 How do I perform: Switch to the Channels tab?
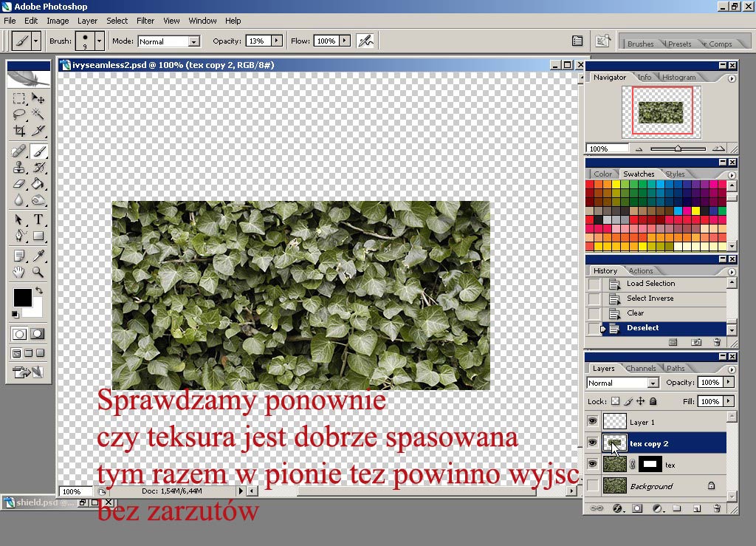pyautogui.click(x=640, y=368)
